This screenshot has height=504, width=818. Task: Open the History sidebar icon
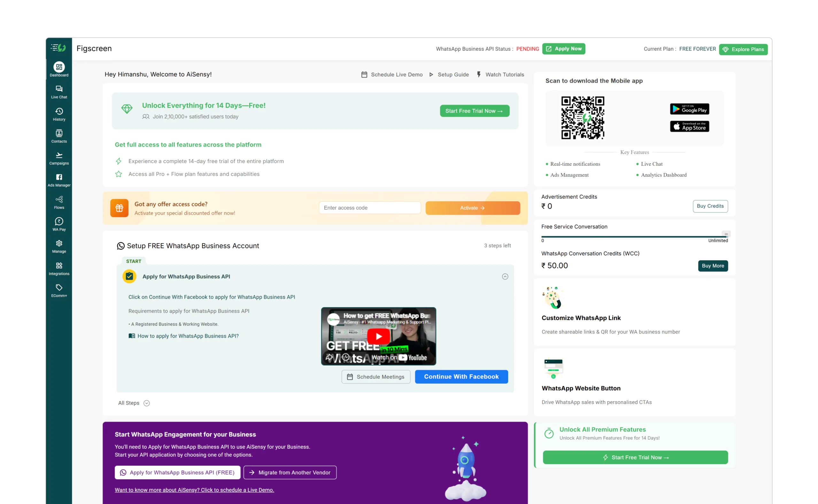tap(59, 114)
